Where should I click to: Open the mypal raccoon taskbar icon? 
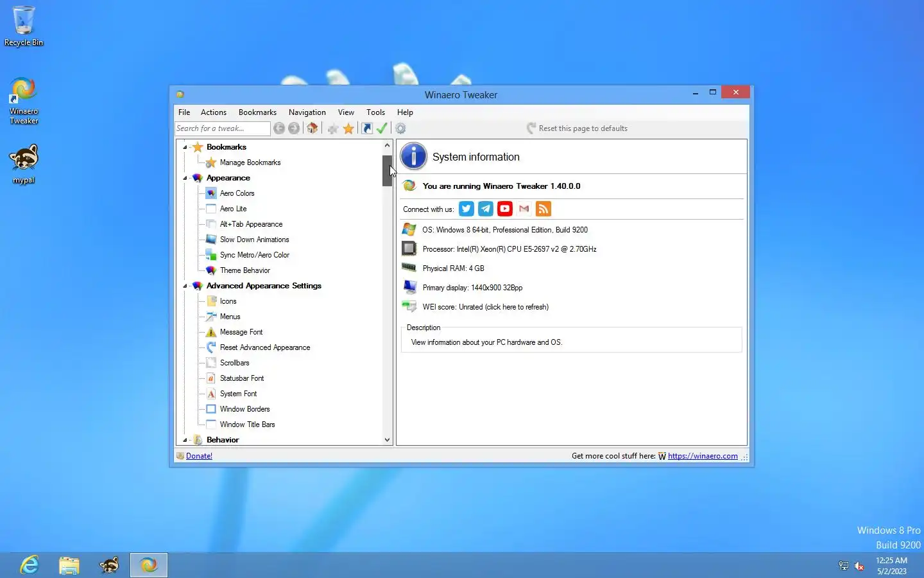point(109,565)
